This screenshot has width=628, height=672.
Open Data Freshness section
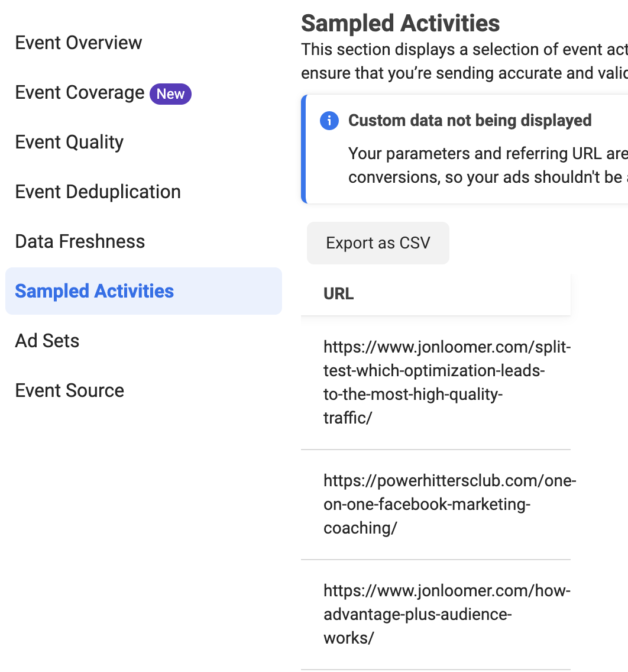(80, 241)
